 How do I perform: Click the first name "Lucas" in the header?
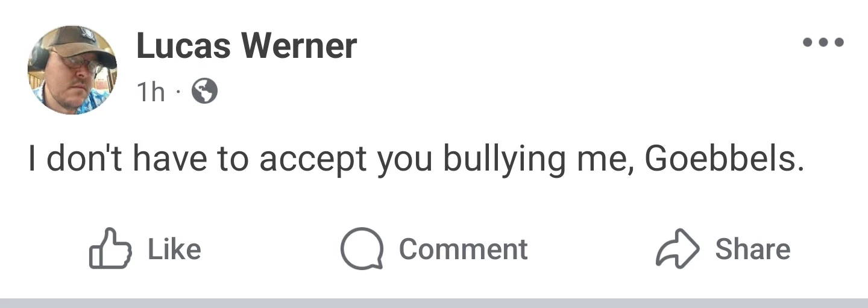coord(183,46)
